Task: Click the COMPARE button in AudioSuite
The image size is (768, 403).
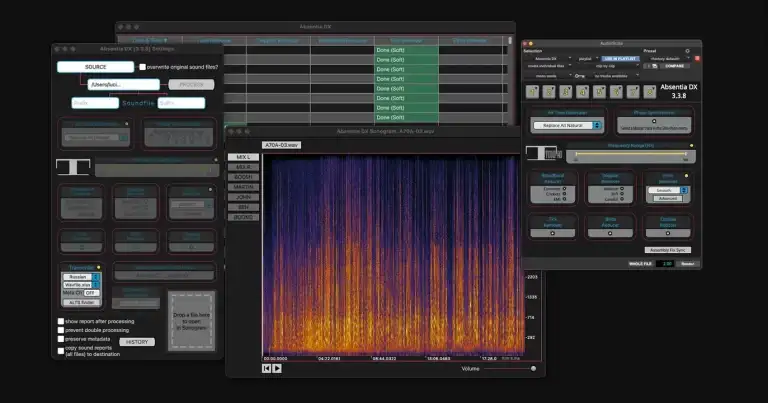Action: pos(674,66)
